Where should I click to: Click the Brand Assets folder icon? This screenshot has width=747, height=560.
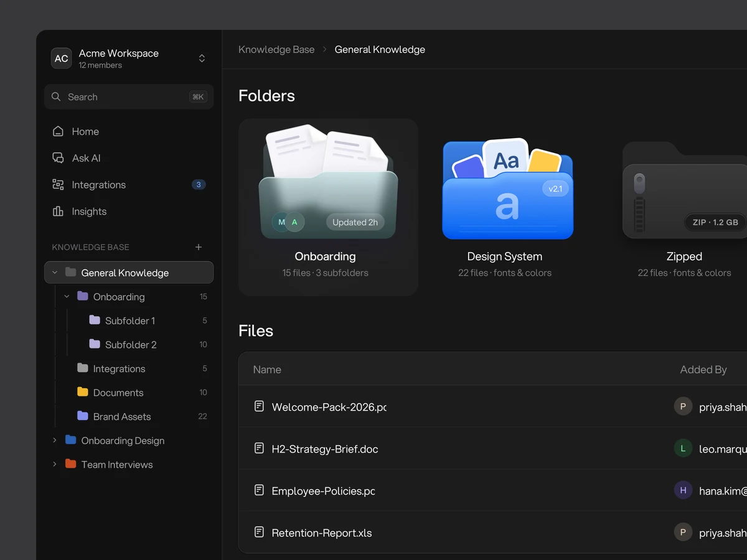(83, 416)
